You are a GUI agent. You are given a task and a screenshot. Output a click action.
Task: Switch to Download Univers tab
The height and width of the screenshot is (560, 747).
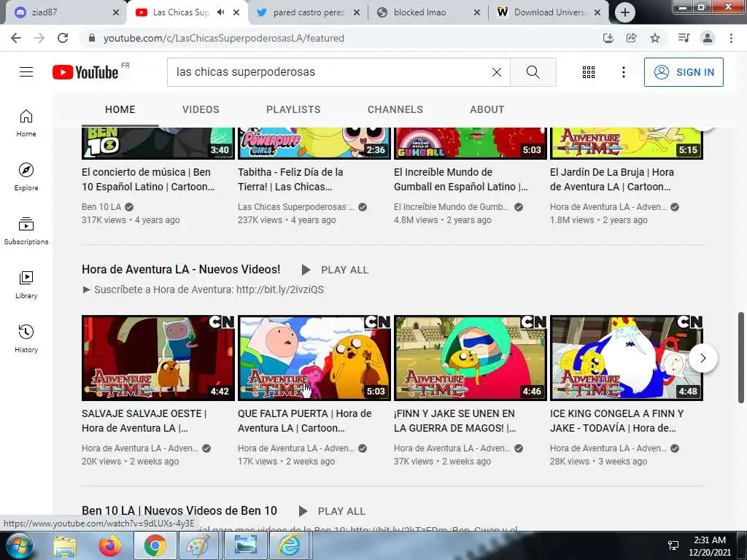[x=548, y=12]
